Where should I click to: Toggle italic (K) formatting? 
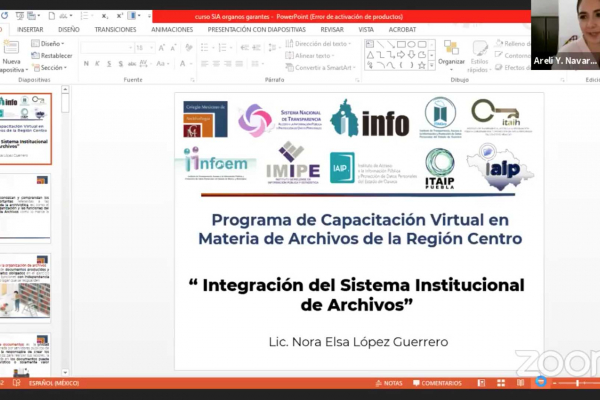[97, 64]
